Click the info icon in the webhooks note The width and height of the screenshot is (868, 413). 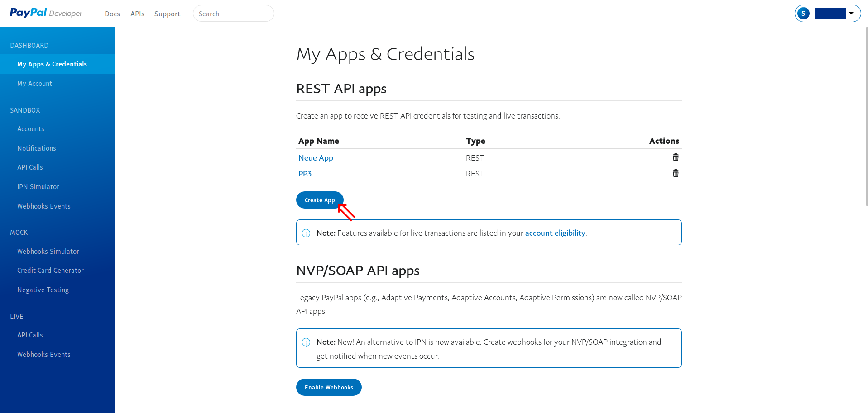click(x=306, y=342)
